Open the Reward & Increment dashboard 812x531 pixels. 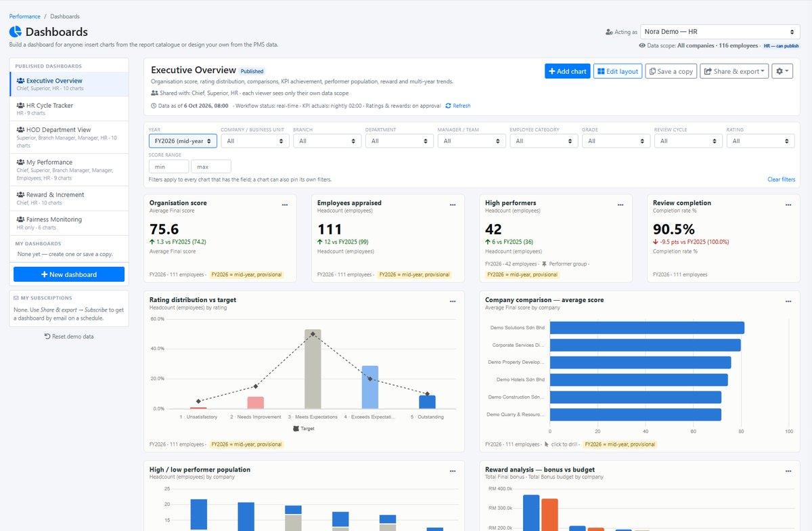69,198
